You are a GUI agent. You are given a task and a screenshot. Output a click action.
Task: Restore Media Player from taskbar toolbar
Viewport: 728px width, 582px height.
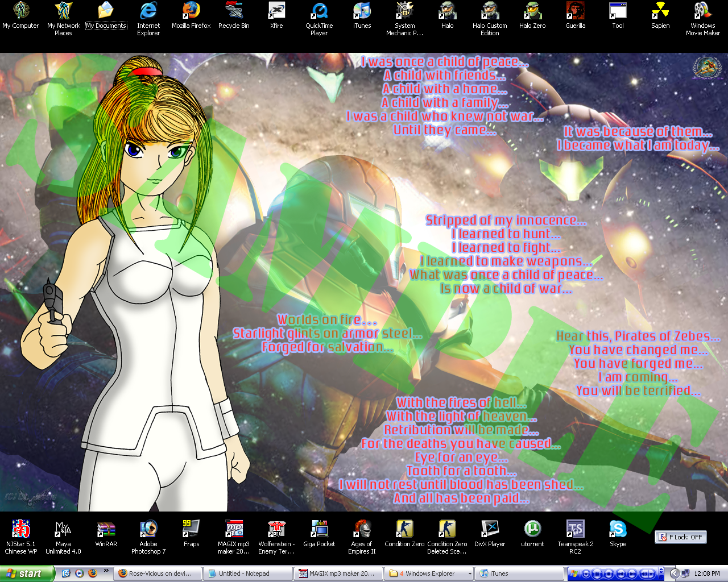661,577
